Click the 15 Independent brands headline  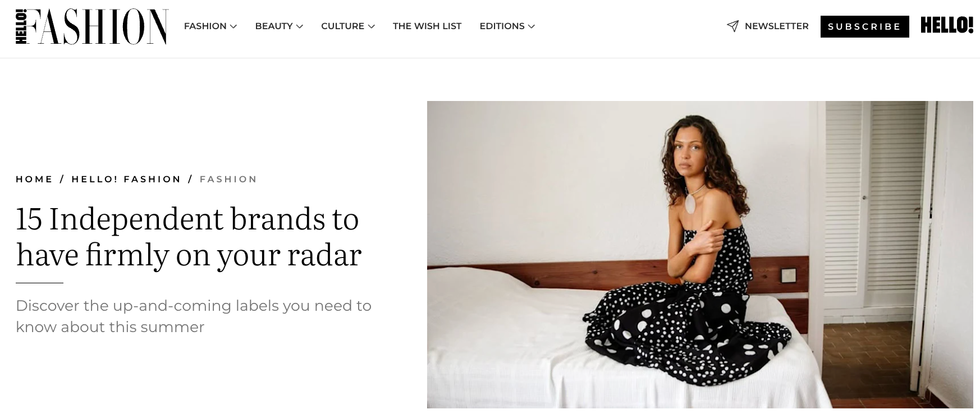[x=189, y=237]
